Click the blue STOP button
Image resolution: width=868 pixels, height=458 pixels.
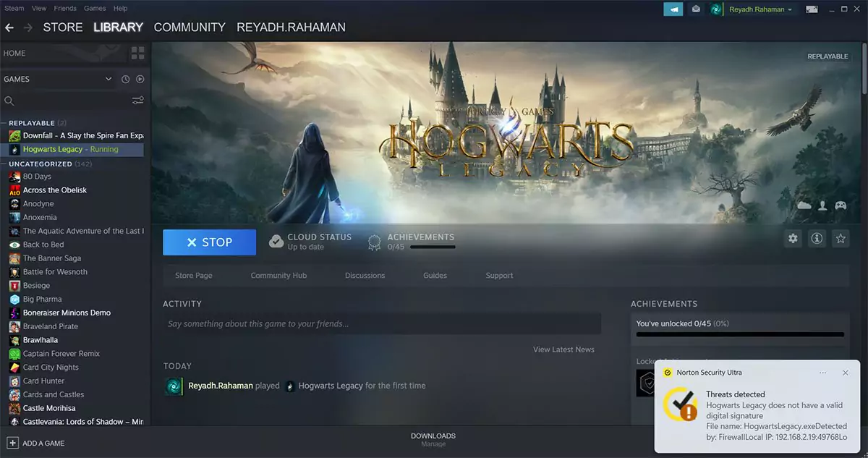coord(210,242)
